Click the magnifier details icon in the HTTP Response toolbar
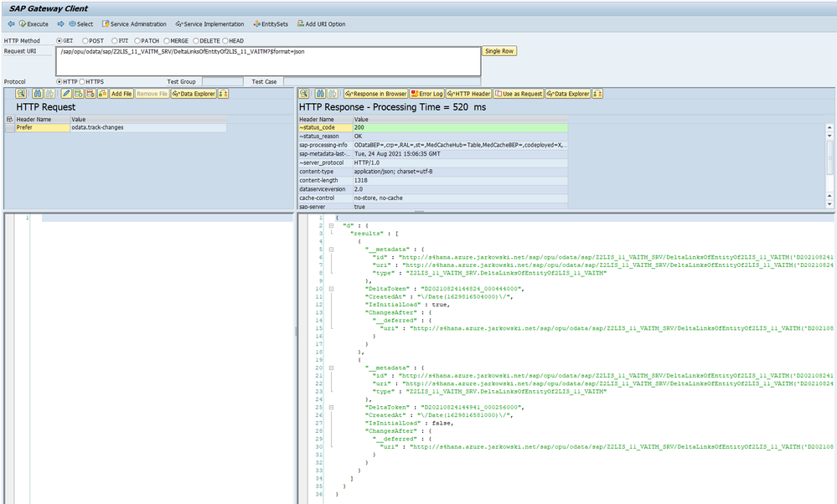The width and height of the screenshot is (837, 504). 305,94
